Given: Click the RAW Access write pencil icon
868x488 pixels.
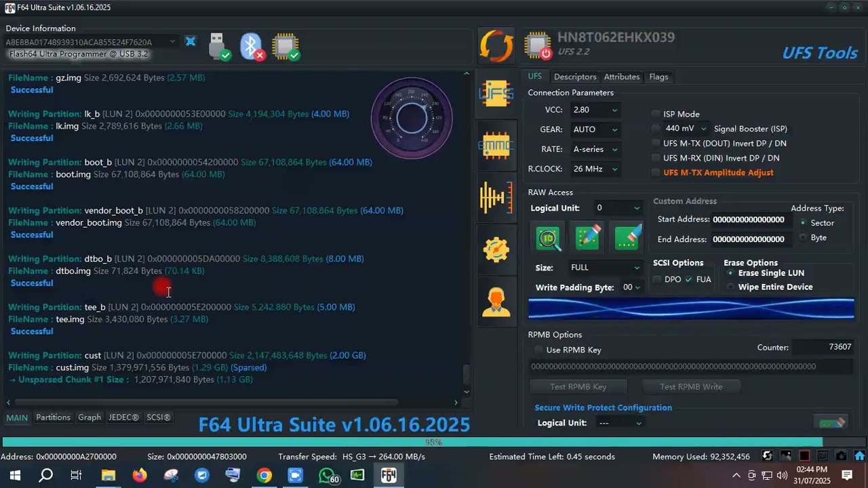Looking at the screenshot, I should click(587, 238).
